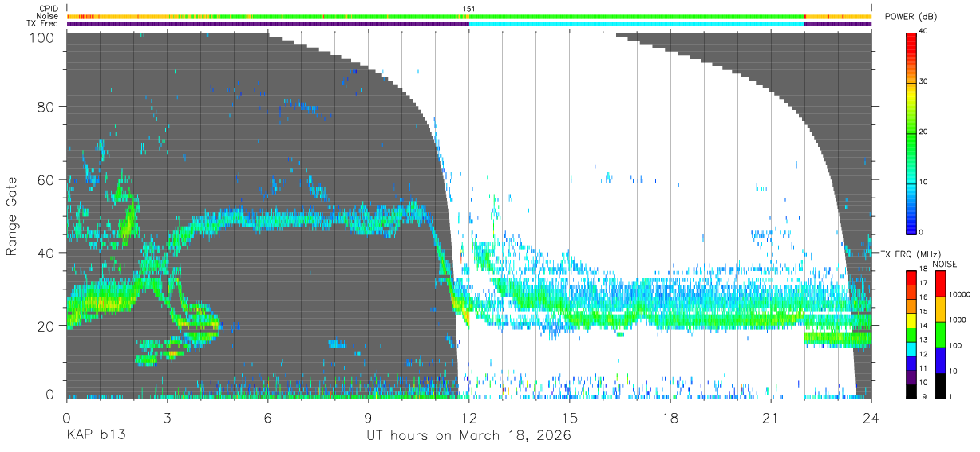The height and width of the screenshot is (452, 980).
Task: Click the TX FRQ (MHz) color bar
Action: pos(911,333)
